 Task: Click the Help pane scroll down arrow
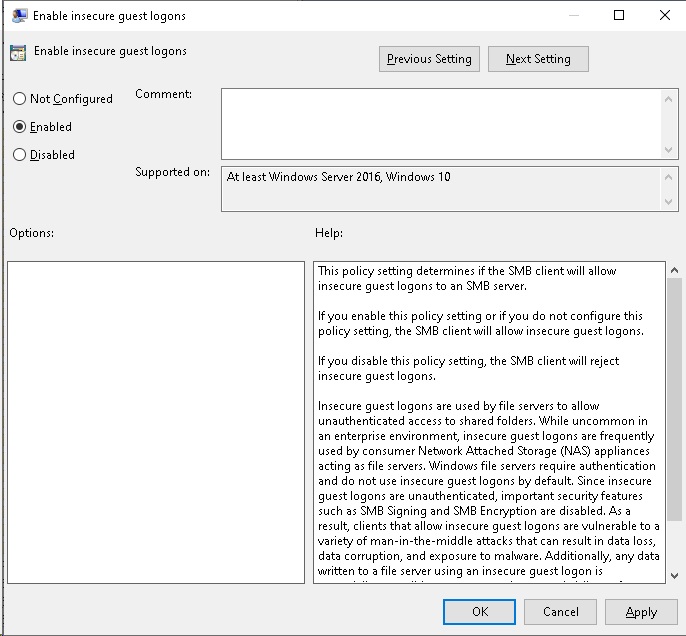(673, 575)
